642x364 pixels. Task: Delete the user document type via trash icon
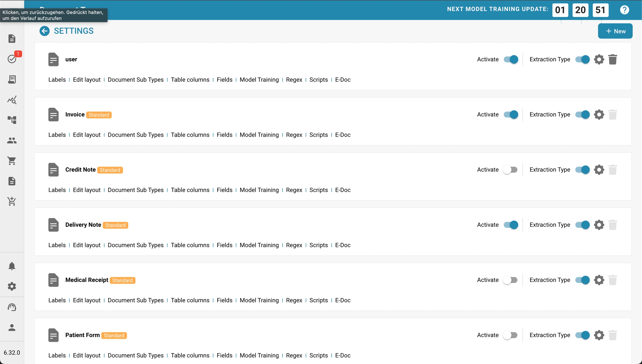tap(612, 59)
